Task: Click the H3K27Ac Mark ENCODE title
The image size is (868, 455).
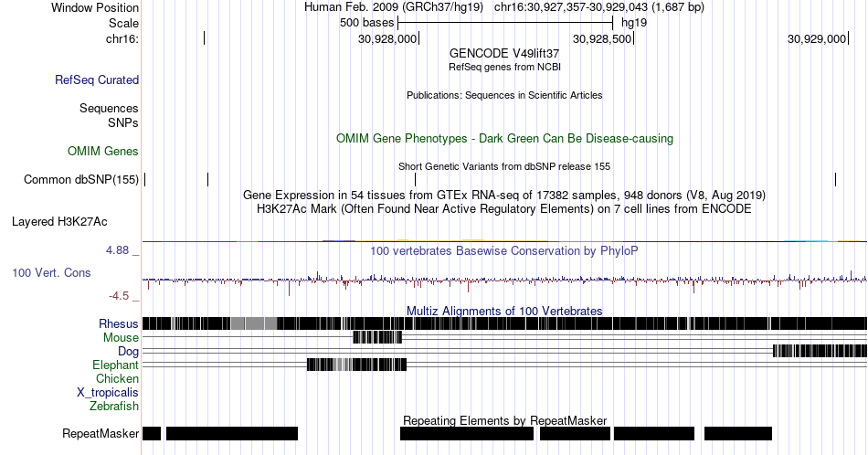Action: coord(504,208)
